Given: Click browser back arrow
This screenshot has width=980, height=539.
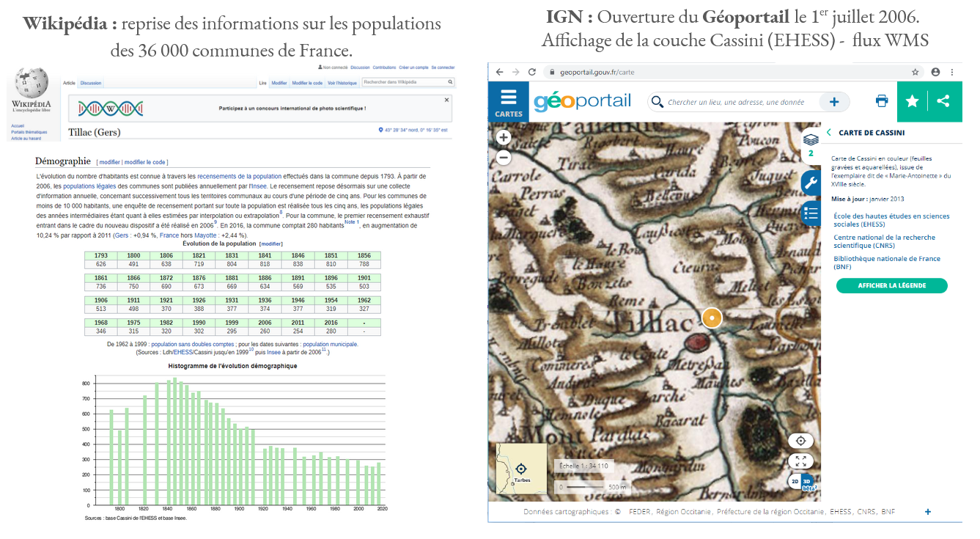Looking at the screenshot, I should coord(500,72).
